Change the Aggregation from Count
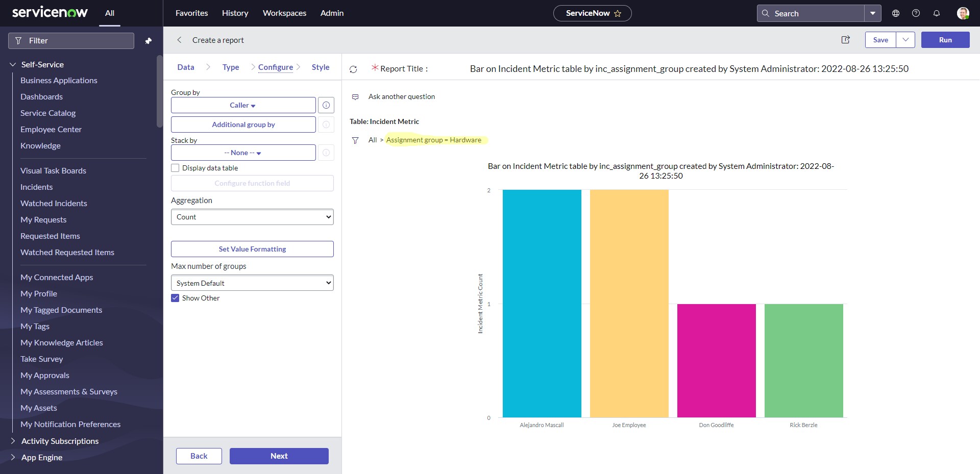Image resolution: width=980 pixels, height=474 pixels. (x=252, y=216)
